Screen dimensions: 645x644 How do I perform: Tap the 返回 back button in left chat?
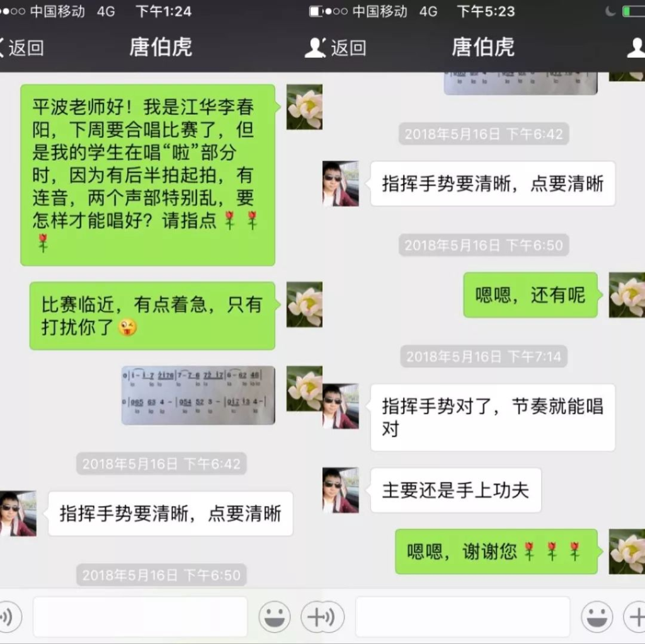tap(21, 48)
